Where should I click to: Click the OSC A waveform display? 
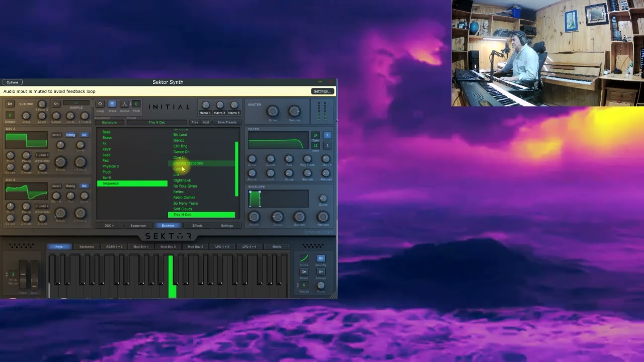pos(26,141)
